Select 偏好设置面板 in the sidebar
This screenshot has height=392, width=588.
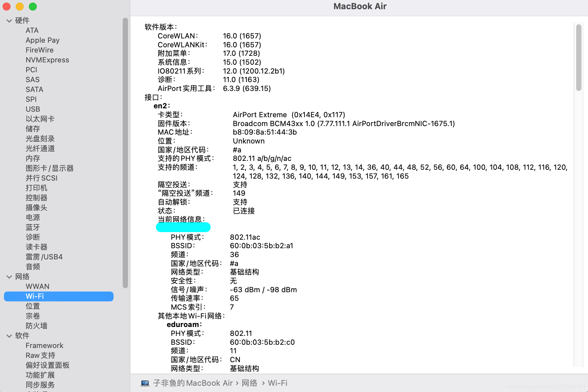point(48,365)
